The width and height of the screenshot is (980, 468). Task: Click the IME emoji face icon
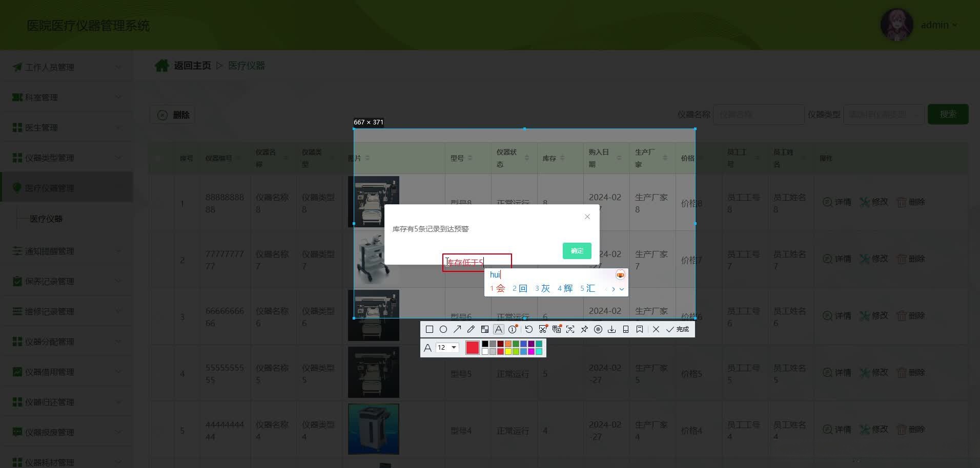[620, 275]
